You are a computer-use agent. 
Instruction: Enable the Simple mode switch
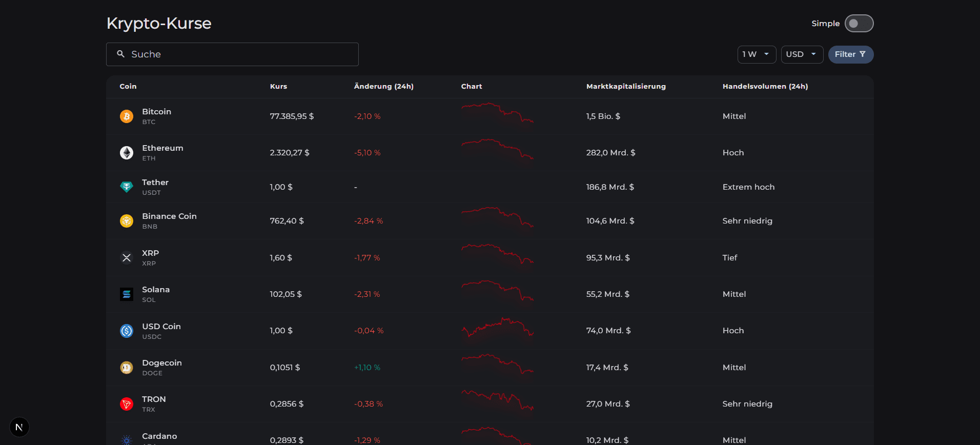click(x=859, y=24)
